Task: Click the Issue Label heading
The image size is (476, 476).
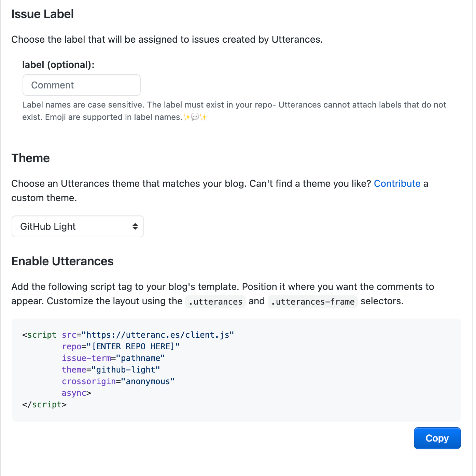Action: click(43, 14)
